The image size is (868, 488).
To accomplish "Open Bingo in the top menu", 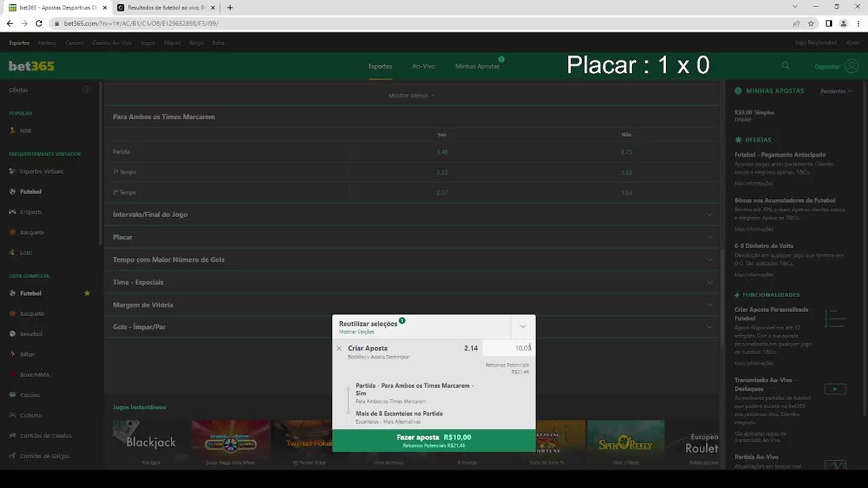I will [197, 43].
